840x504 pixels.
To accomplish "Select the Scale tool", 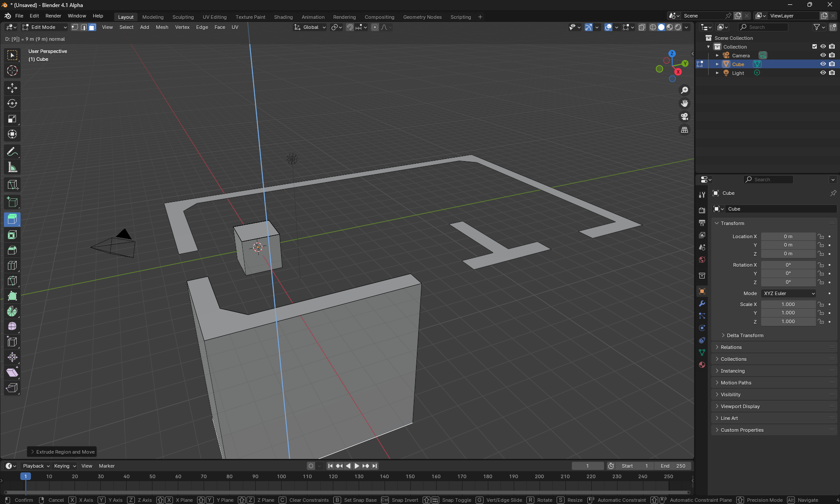I will (x=12, y=119).
